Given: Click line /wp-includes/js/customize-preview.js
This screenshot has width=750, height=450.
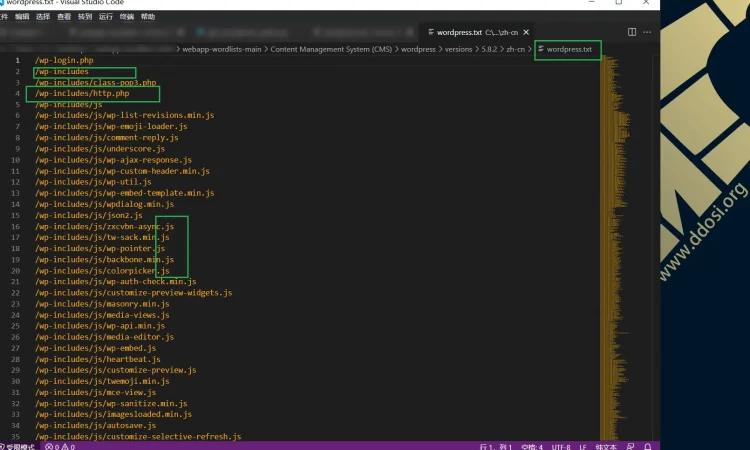Looking at the screenshot, I should point(115,370).
